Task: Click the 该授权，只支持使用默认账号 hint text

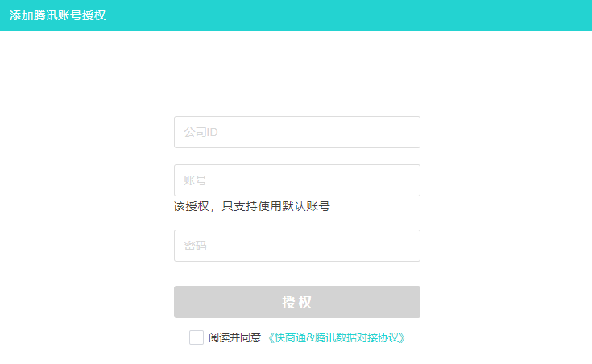Action: [251, 206]
